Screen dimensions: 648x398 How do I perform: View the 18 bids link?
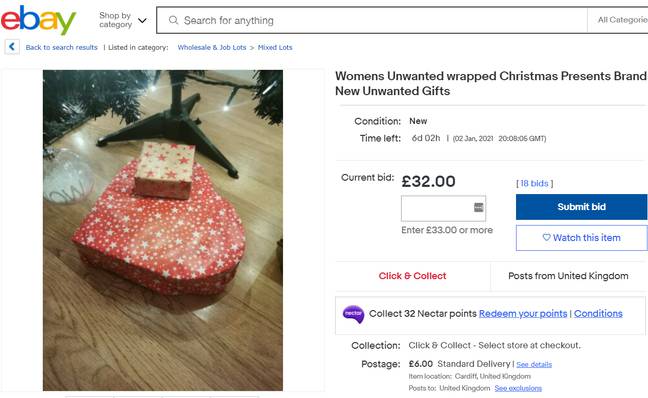coord(534,184)
